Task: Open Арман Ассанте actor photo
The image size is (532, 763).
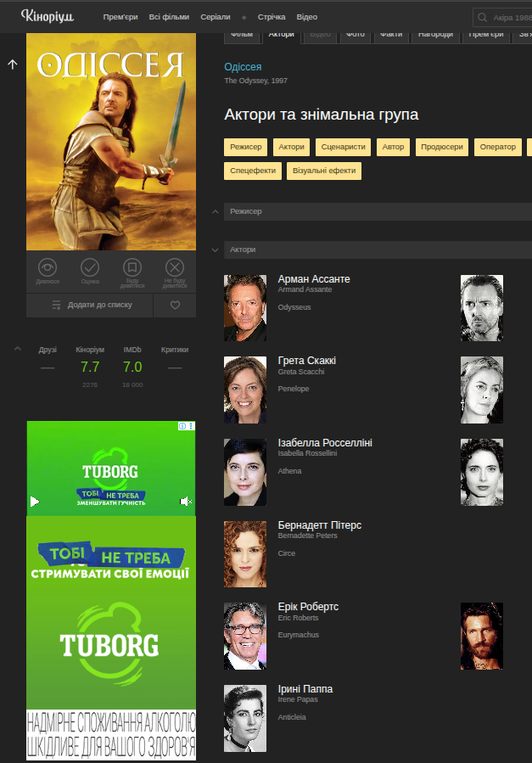Action: 245,308
